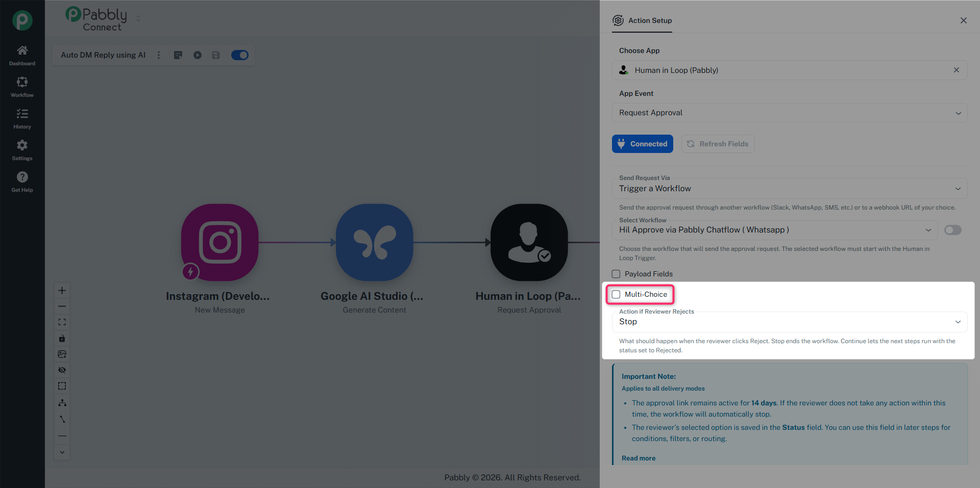This screenshot has height=488, width=980.
Task: Click the Human in Loop node title text
Action: point(528,296)
